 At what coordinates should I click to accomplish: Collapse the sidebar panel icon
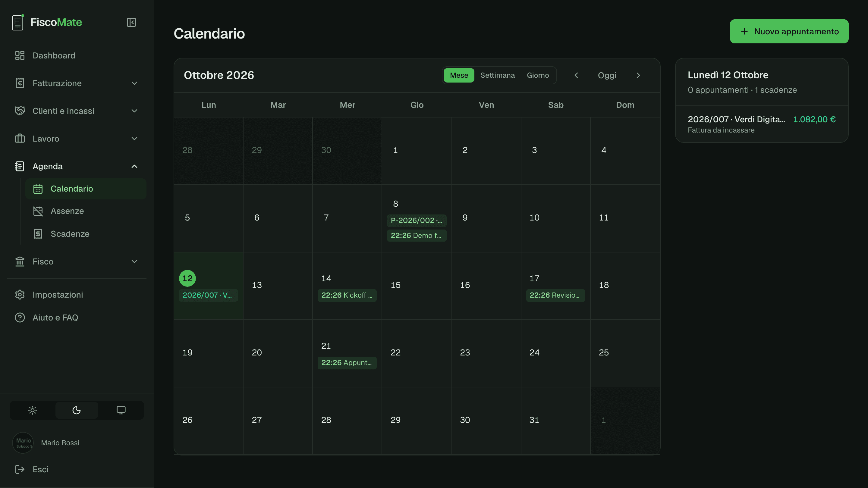(x=131, y=22)
